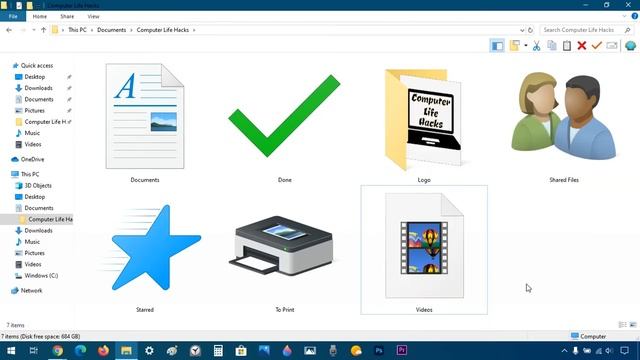Click the Rename icon in toolbar
Screen dimensions: 640x360
[611, 45]
